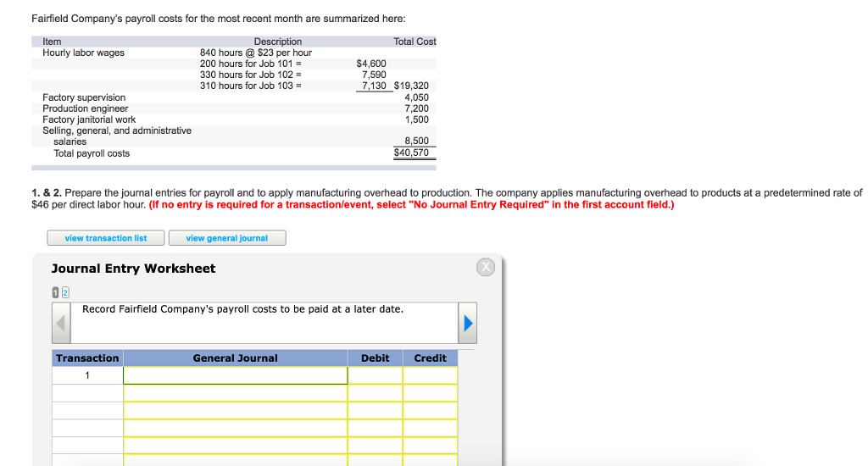
Task: Click the 'Production engineer' item row
Action: [x=86, y=108]
